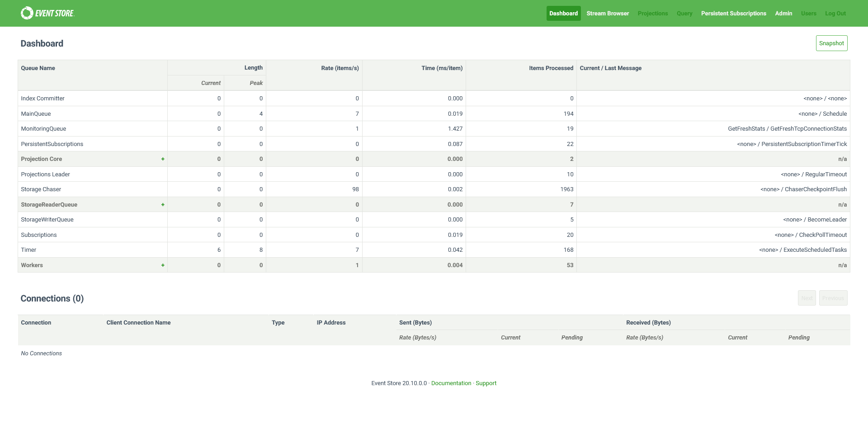Click the Received (Bytes) column header
Image resolution: width=868 pixels, height=424 pixels.
click(648, 323)
